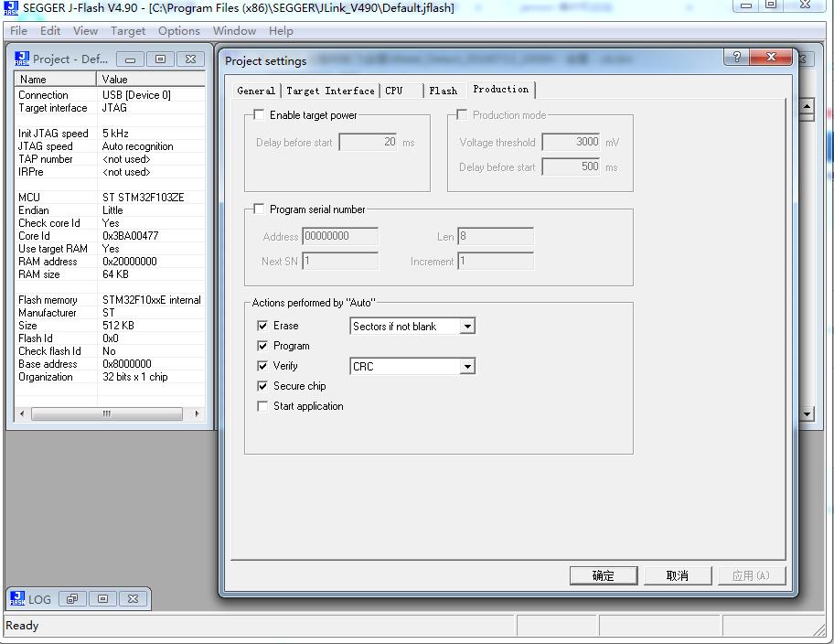Open the Target menu
834x644 pixels.
128,31
